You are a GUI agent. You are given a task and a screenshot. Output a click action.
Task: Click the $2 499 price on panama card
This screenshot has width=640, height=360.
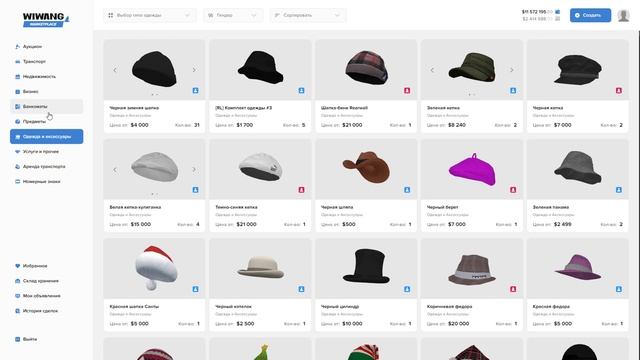click(562, 224)
